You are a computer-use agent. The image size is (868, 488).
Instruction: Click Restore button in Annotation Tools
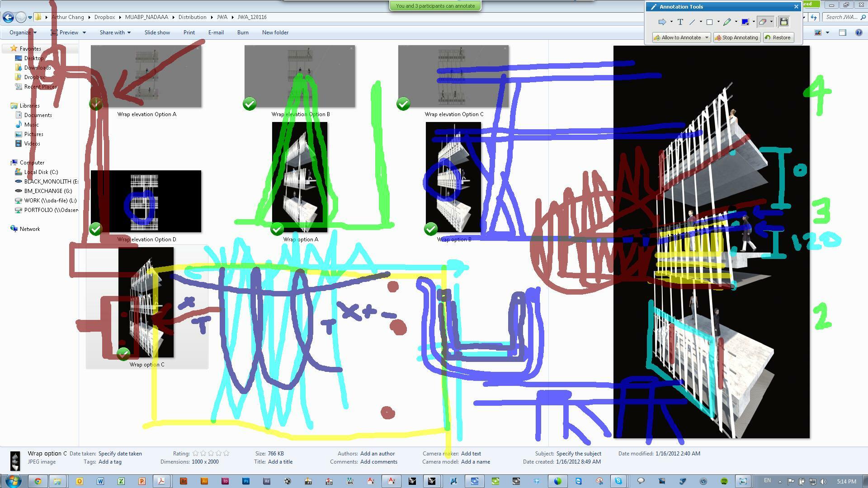tap(778, 38)
